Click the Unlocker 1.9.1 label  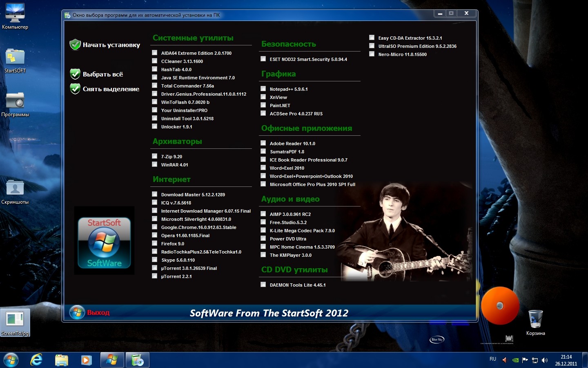coord(177,127)
